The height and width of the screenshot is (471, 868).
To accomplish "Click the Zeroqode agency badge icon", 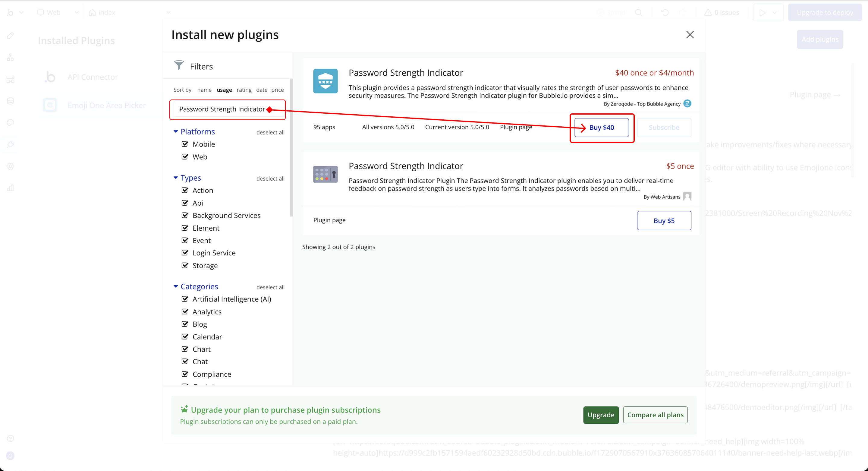I will tap(687, 103).
